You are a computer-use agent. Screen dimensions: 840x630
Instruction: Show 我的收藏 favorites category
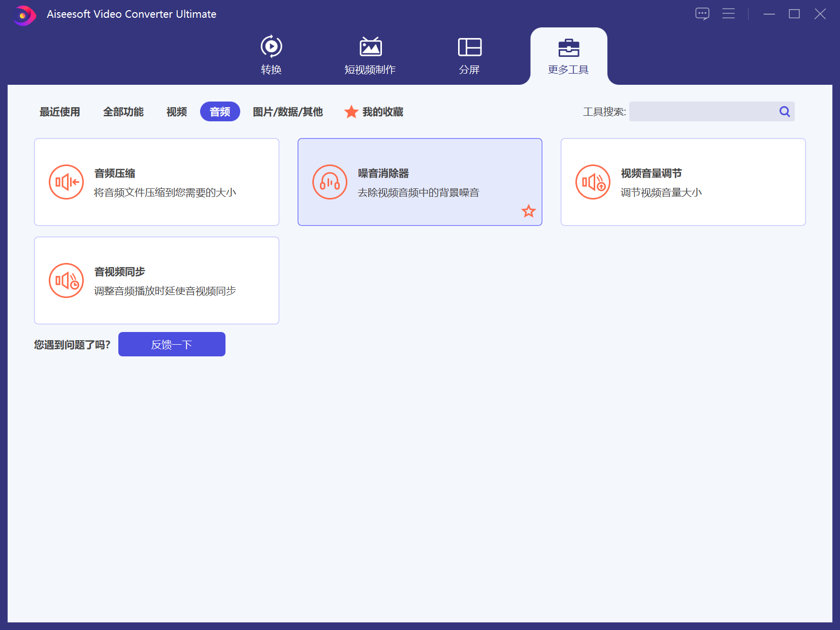(x=374, y=112)
